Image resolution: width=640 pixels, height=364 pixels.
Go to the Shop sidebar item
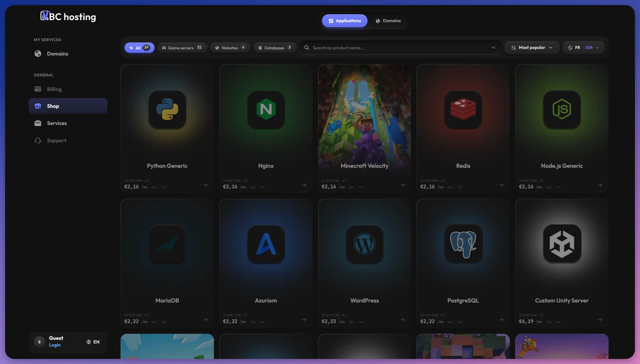coord(68,106)
